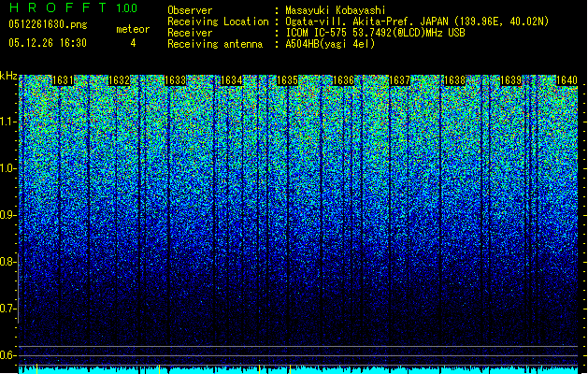This screenshot has width=588, height=374.
Task: Click the Receiver label
Action: (x=190, y=33)
